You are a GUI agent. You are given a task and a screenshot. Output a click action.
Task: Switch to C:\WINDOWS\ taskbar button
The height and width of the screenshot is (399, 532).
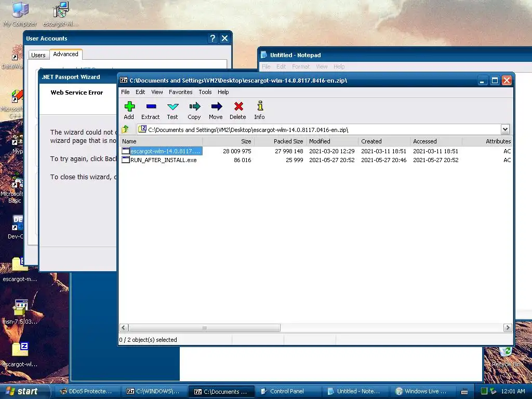click(x=153, y=391)
